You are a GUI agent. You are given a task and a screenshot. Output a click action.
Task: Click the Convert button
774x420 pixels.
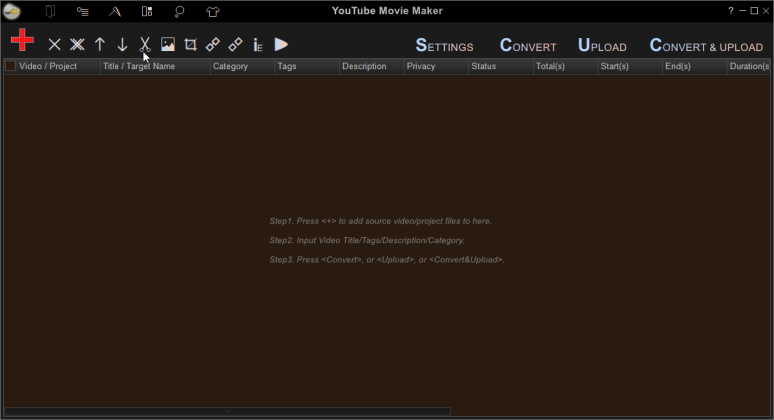pyautogui.click(x=528, y=45)
